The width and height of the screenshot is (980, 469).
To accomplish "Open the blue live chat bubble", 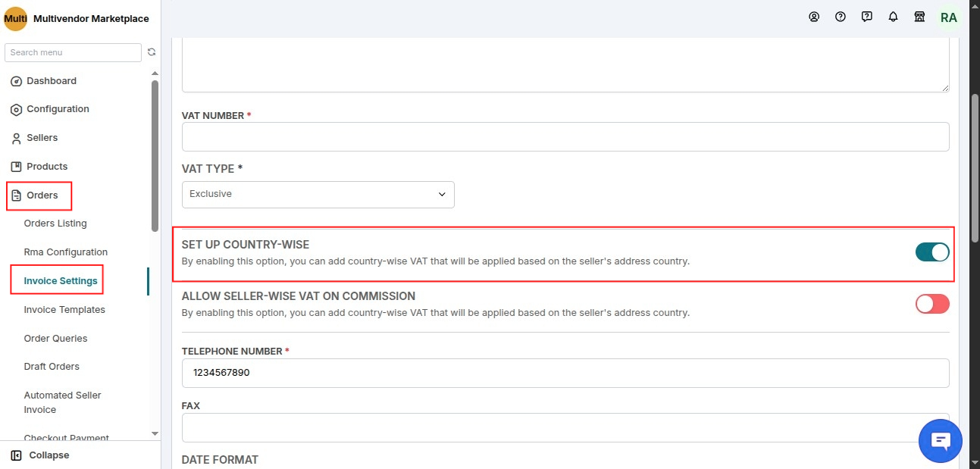I will pos(941,440).
